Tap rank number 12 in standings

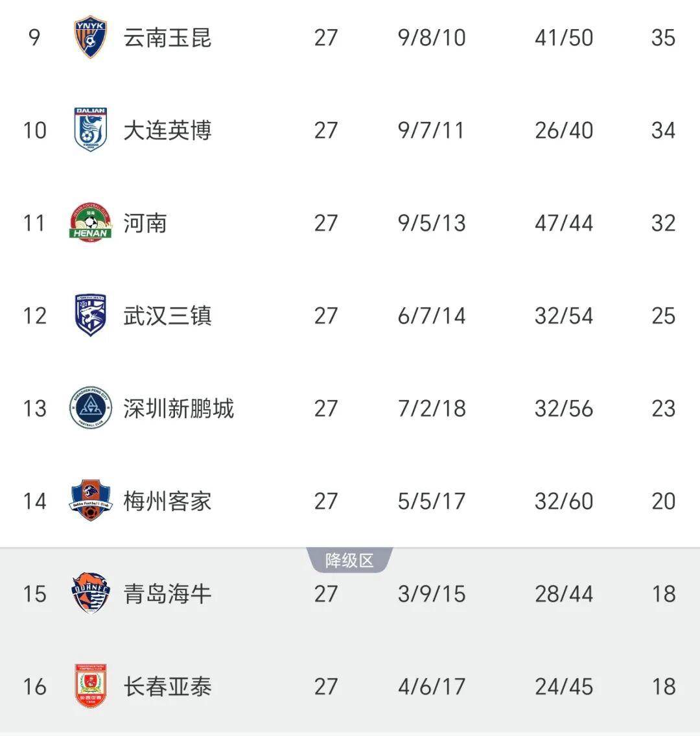(35, 316)
